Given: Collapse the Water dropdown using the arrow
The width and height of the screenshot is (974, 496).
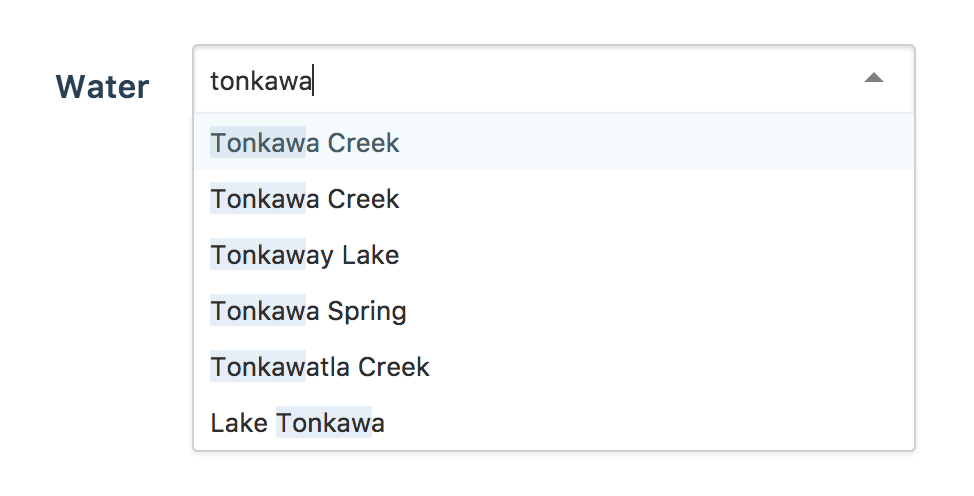Looking at the screenshot, I should click(x=873, y=78).
